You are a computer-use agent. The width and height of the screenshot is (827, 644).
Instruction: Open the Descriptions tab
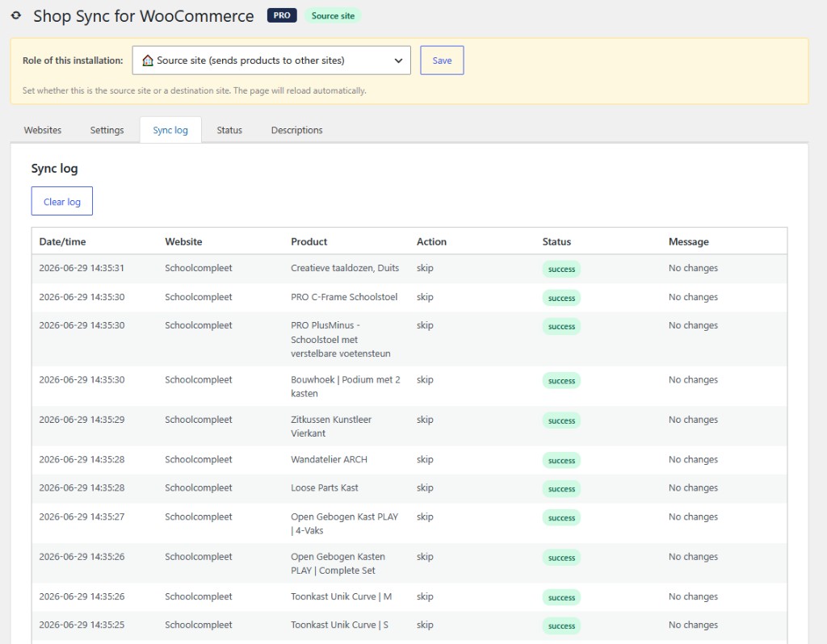coord(297,130)
